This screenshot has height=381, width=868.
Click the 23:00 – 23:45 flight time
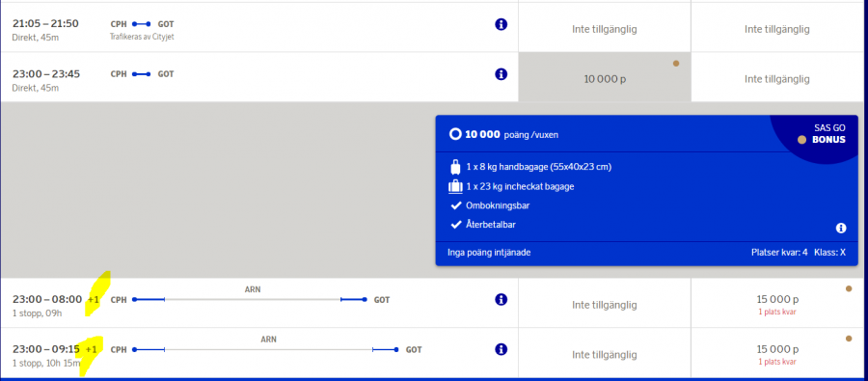[x=46, y=73]
